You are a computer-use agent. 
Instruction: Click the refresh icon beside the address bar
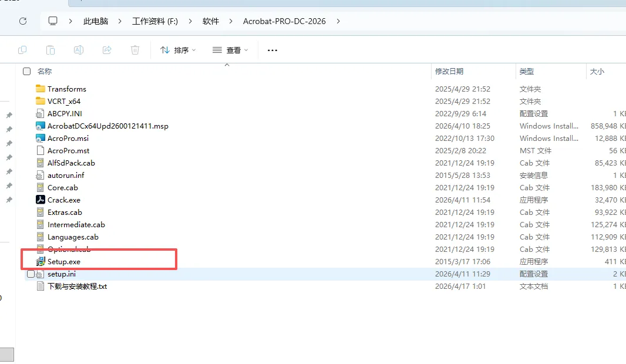23,21
